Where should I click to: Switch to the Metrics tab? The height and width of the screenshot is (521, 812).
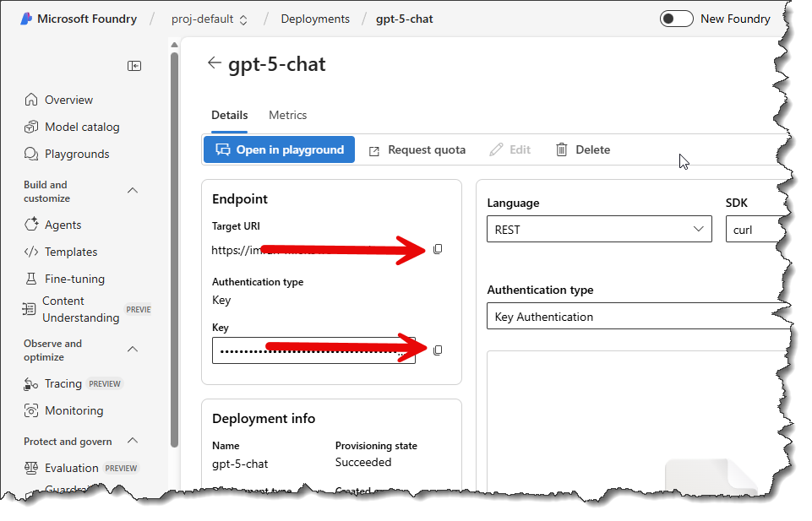(x=287, y=115)
